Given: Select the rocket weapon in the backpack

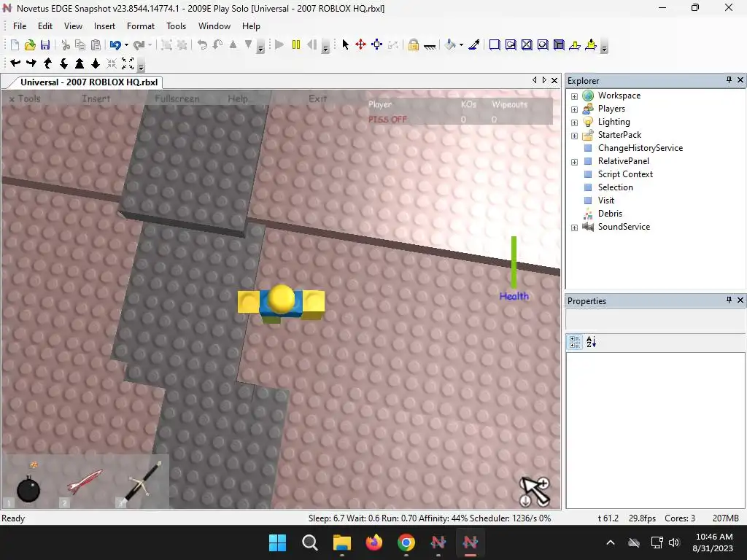Looking at the screenshot, I should point(85,482).
